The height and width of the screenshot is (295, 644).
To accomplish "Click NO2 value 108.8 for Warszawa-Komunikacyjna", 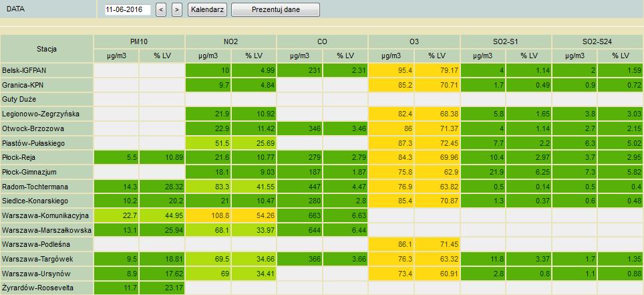I will [x=208, y=215].
